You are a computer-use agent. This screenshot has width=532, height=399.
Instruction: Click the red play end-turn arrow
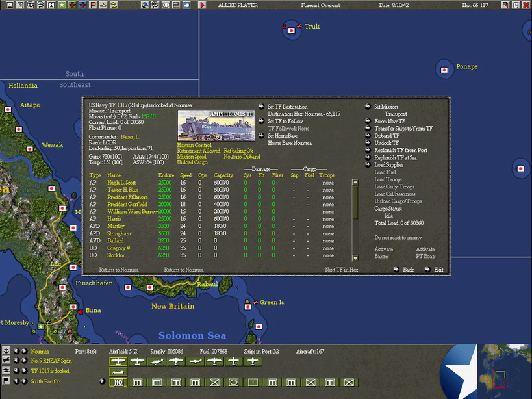[x=202, y=5]
